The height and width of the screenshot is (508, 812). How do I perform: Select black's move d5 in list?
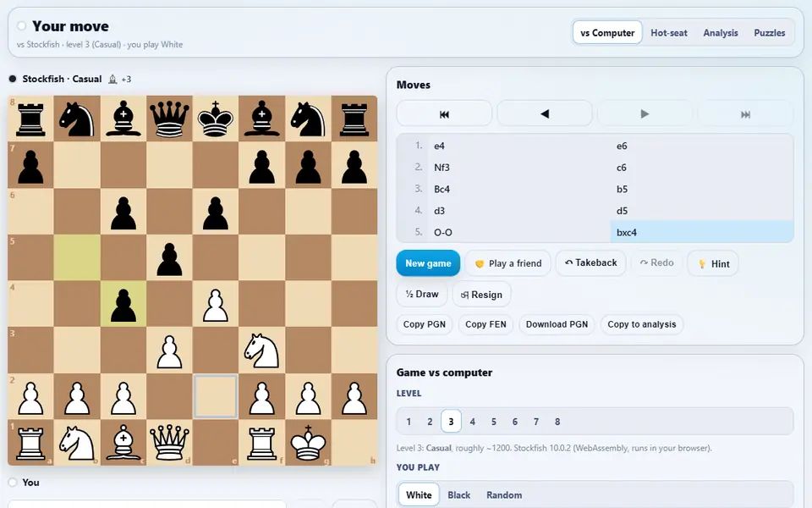pyautogui.click(x=702, y=211)
